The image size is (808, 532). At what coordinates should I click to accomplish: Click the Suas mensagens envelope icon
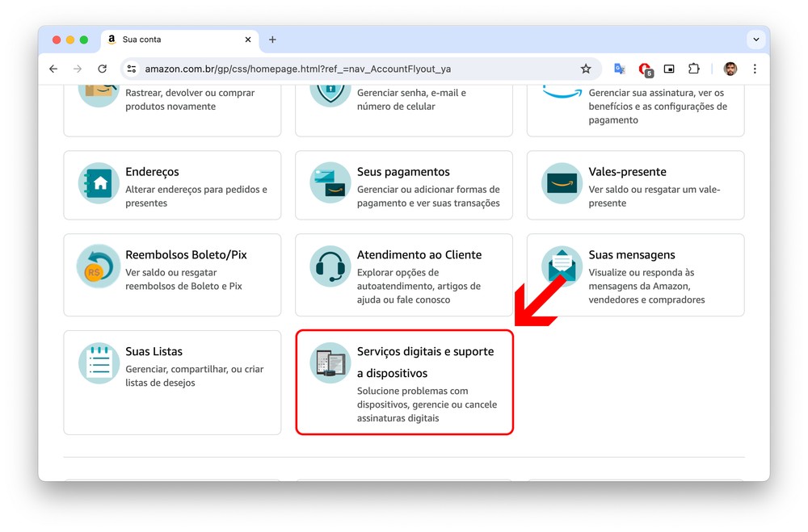click(x=562, y=266)
